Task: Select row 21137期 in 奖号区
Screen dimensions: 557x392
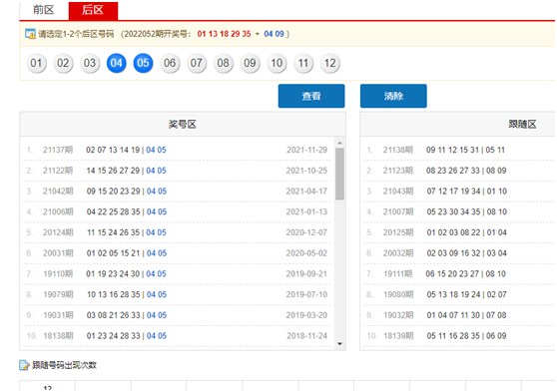Action: click(x=177, y=150)
